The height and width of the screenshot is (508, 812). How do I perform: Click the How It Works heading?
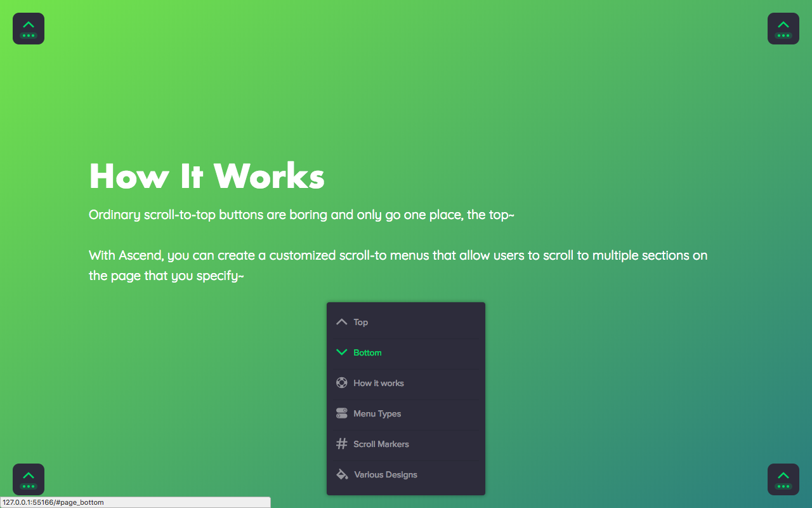[x=207, y=176]
